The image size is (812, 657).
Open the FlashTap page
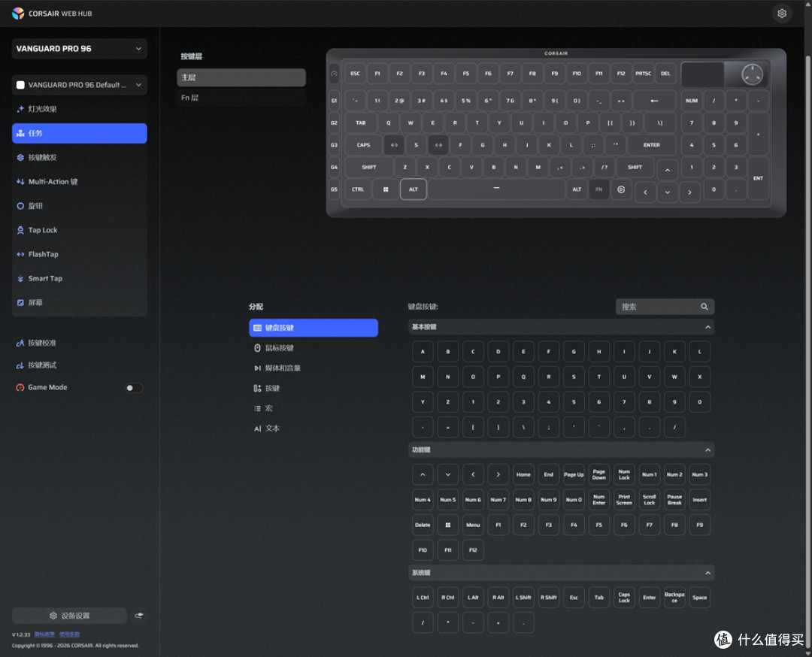point(79,254)
